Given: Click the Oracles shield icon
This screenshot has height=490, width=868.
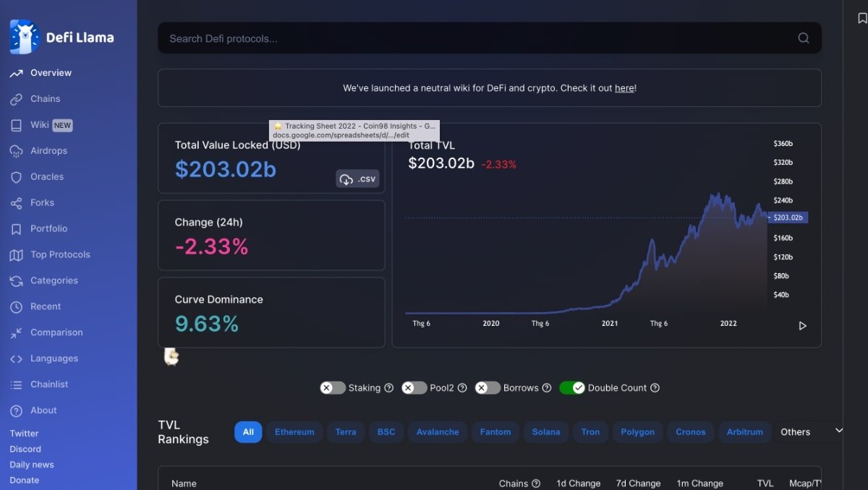Looking at the screenshot, I should point(17,177).
